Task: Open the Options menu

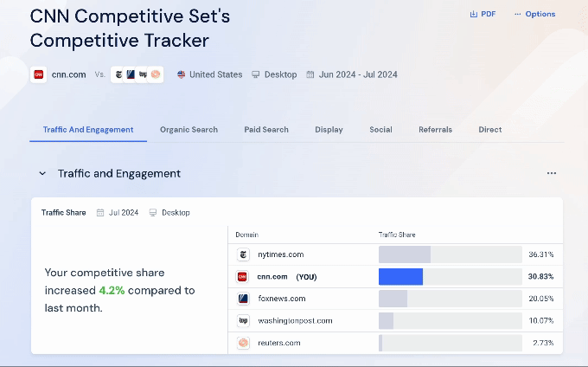Action: pyautogui.click(x=534, y=14)
